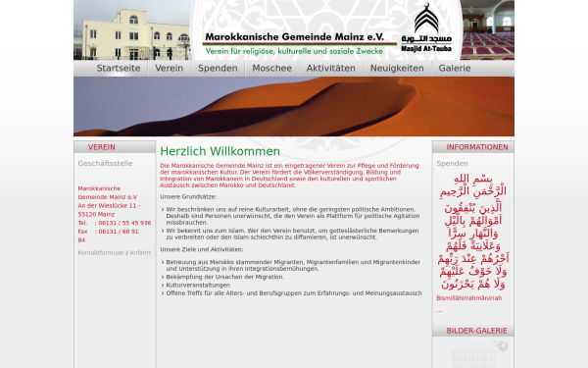Click the mosque building photo in header
This screenshot has width=588, height=368.
(x=132, y=30)
